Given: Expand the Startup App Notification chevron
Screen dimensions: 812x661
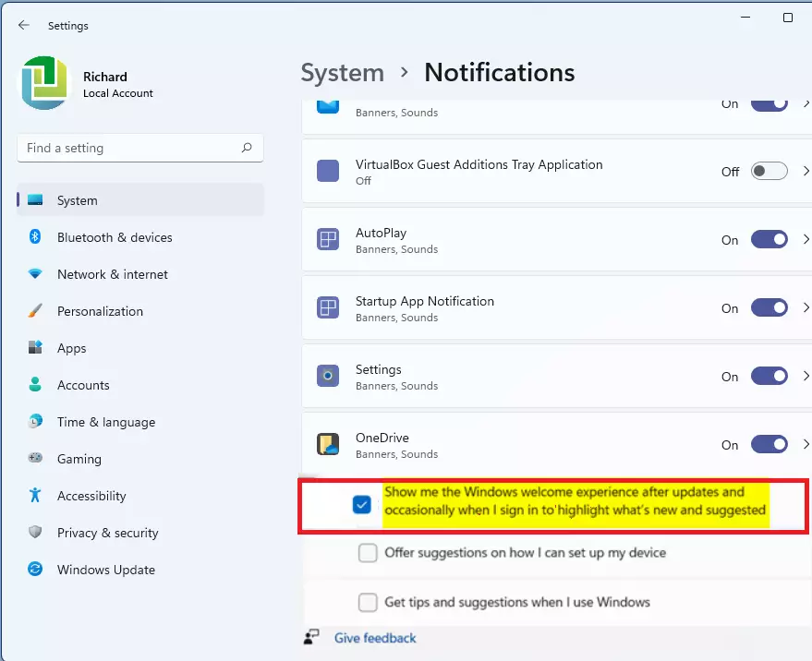Looking at the screenshot, I should coord(806,308).
